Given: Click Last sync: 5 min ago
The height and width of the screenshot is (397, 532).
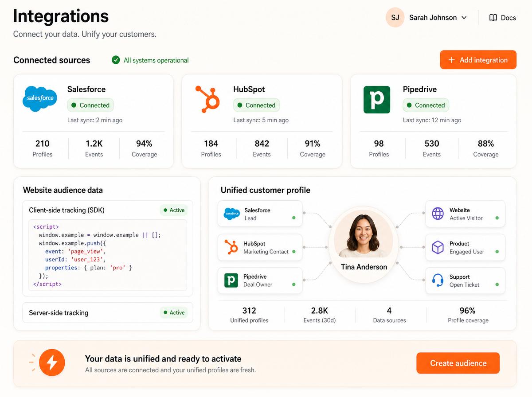Looking at the screenshot, I should point(261,120).
